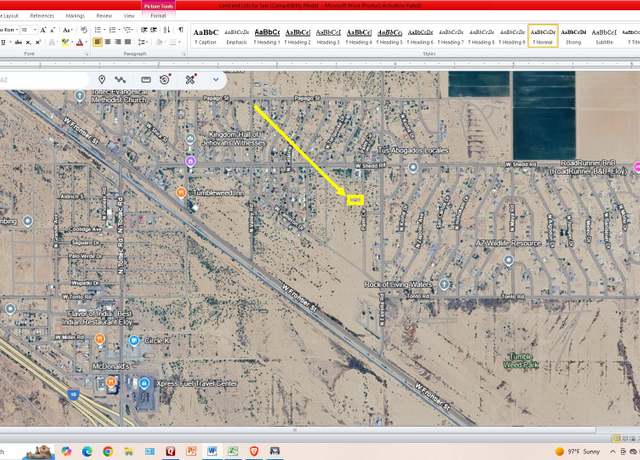
Task: Click the Word taskbar icon
Action: coord(212,451)
